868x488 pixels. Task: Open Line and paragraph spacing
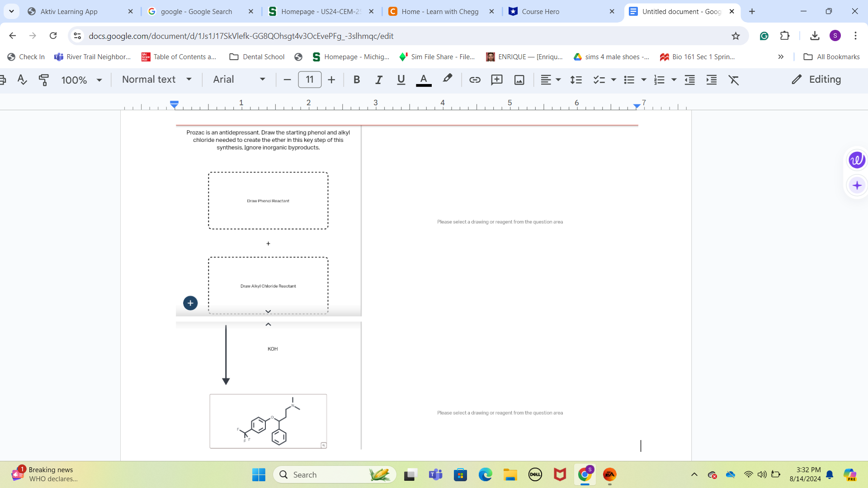point(576,80)
